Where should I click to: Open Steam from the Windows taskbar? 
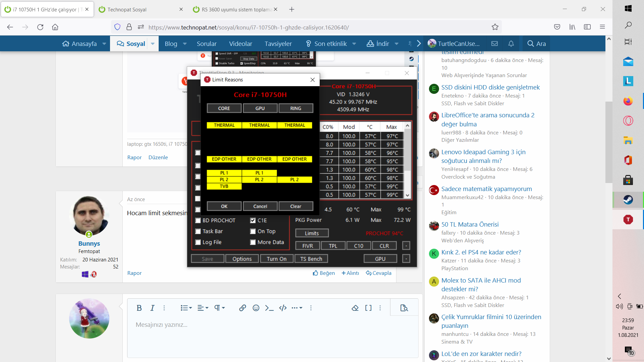click(x=628, y=200)
